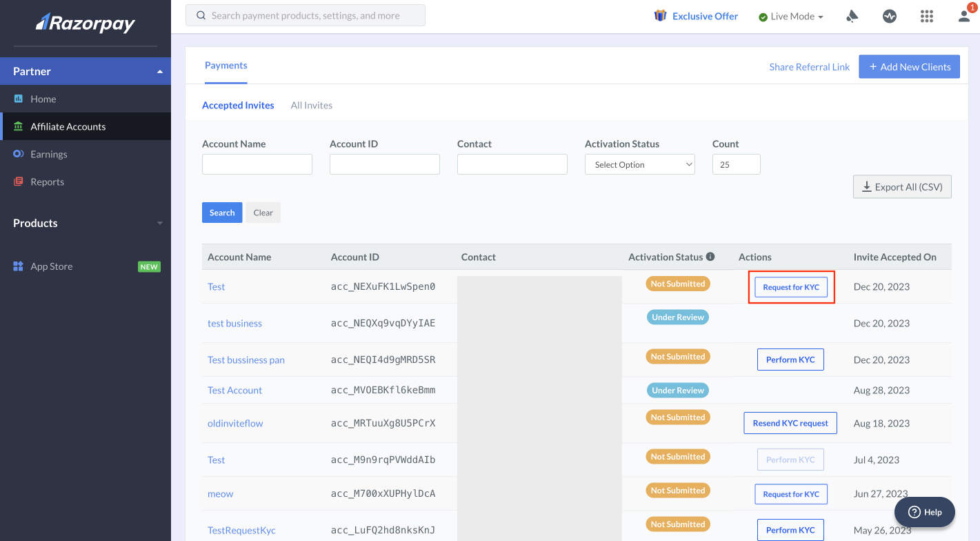The height and width of the screenshot is (541, 980).
Task: Focus the Count field showing 25
Action: (x=737, y=164)
